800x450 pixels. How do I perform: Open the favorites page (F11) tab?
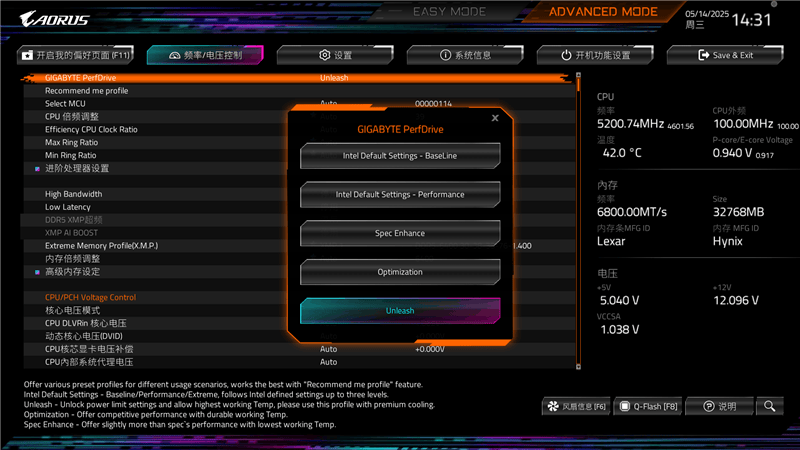tap(76, 55)
